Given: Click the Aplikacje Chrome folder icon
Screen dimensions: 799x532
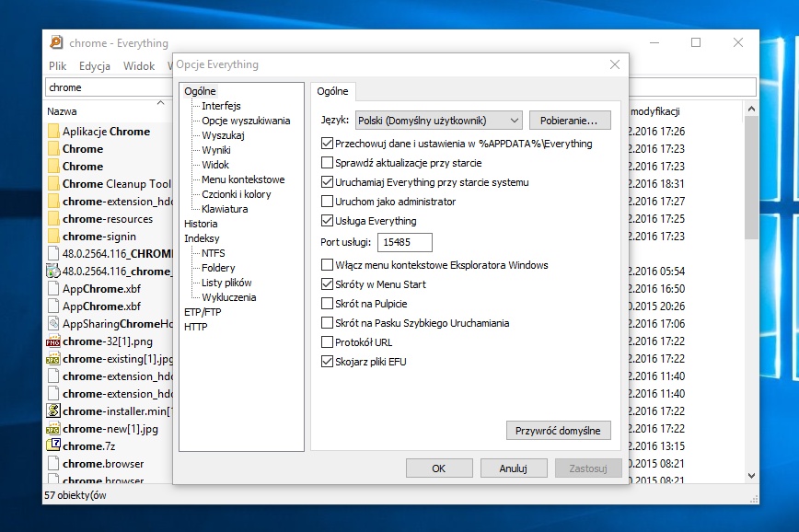Looking at the screenshot, I should click(x=53, y=132).
